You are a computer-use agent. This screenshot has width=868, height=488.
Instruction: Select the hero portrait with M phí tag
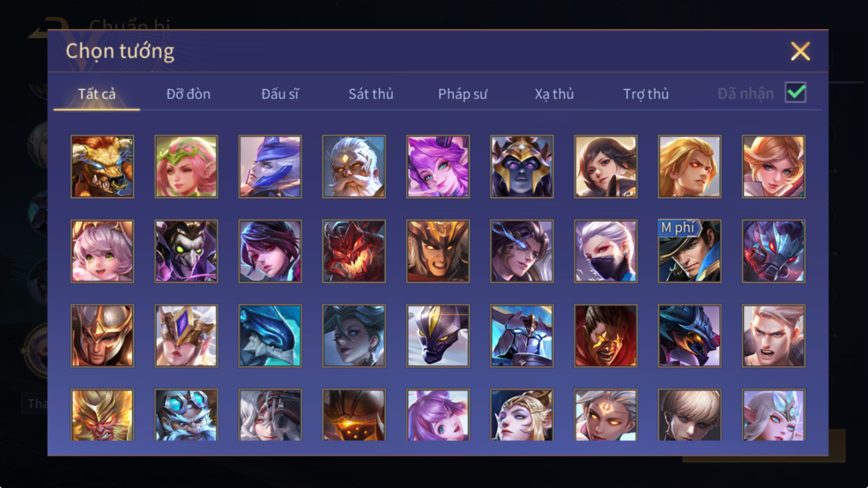point(689,251)
